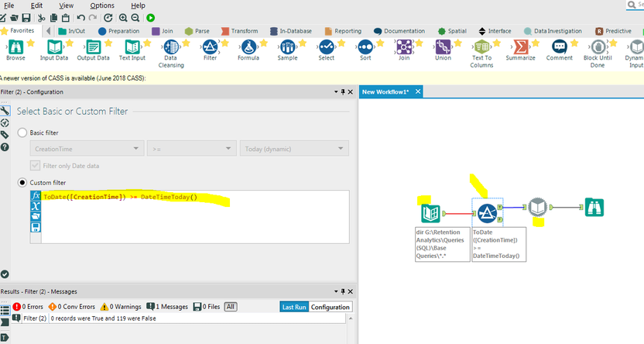The image size is (644, 344).
Task: Click the Browse node on canvas
Action: coord(594,207)
